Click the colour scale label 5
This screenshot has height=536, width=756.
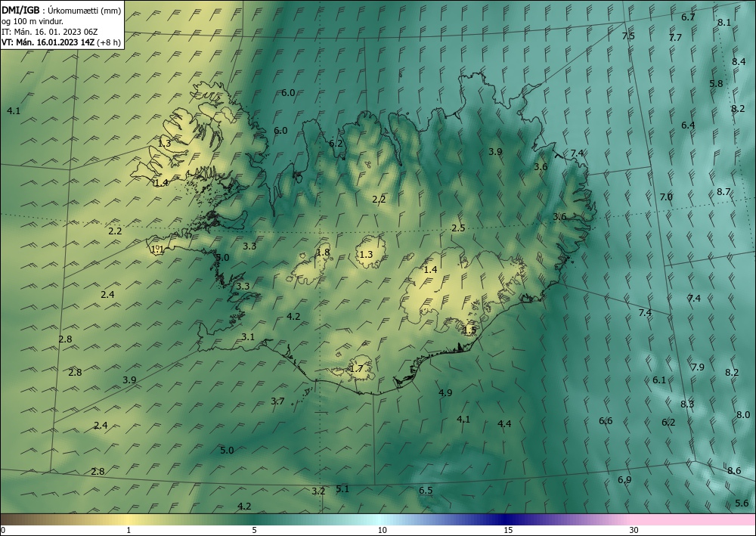coord(254,530)
